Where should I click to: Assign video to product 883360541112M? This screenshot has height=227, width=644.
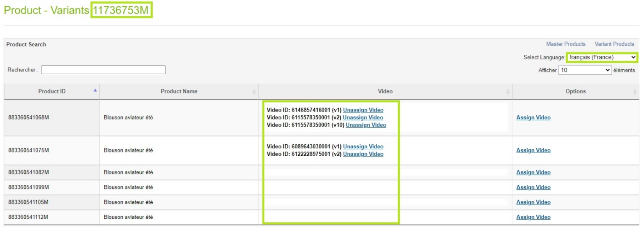click(533, 217)
